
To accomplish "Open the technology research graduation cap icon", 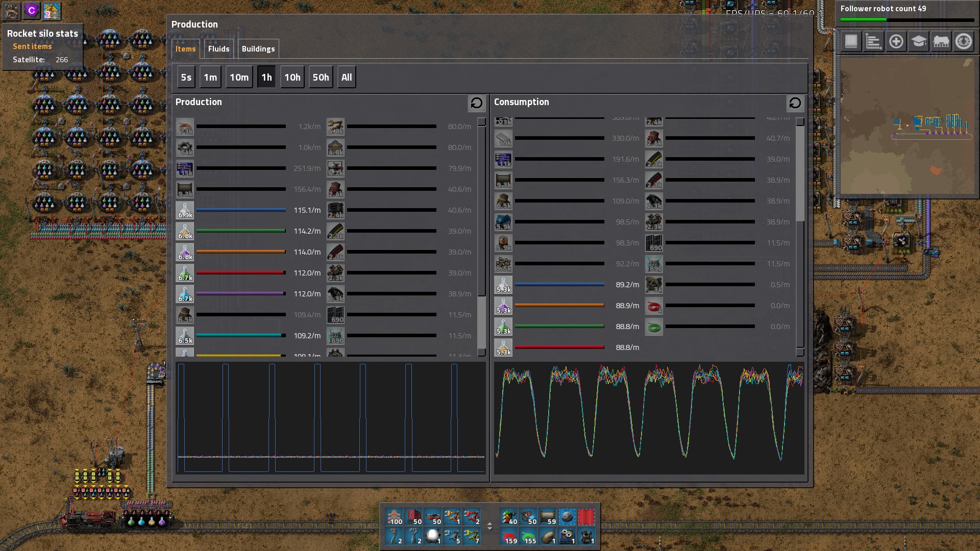I will coord(918,41).
